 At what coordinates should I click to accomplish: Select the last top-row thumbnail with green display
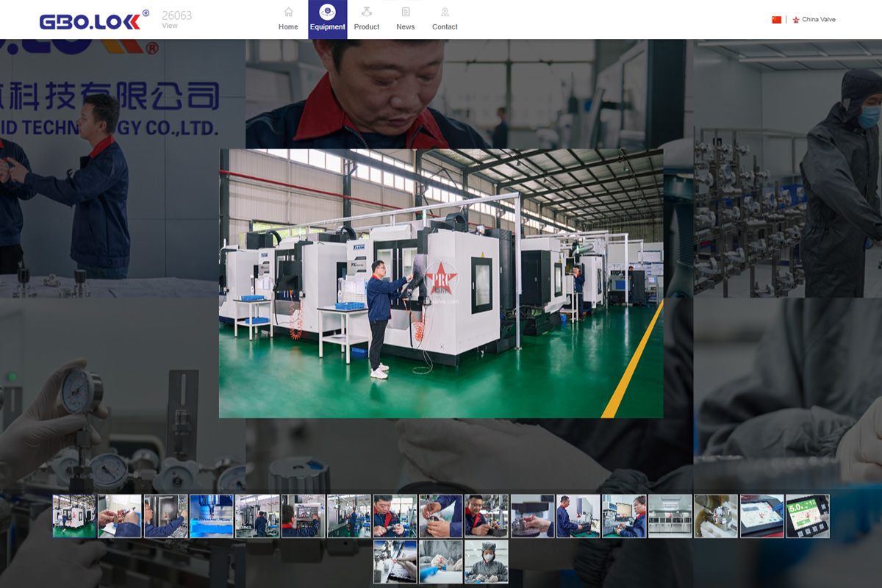(807, 516)
